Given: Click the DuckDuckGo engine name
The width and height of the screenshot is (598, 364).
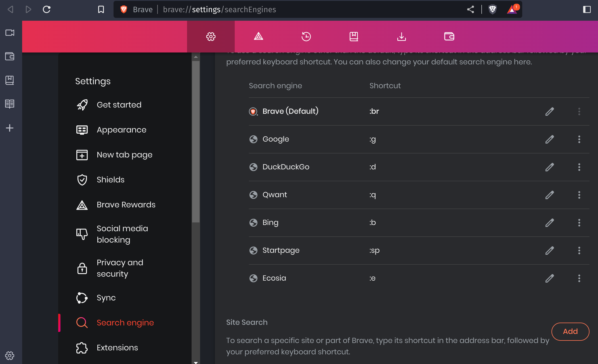Looking at the screenshot, I should (x=286, y=167).
